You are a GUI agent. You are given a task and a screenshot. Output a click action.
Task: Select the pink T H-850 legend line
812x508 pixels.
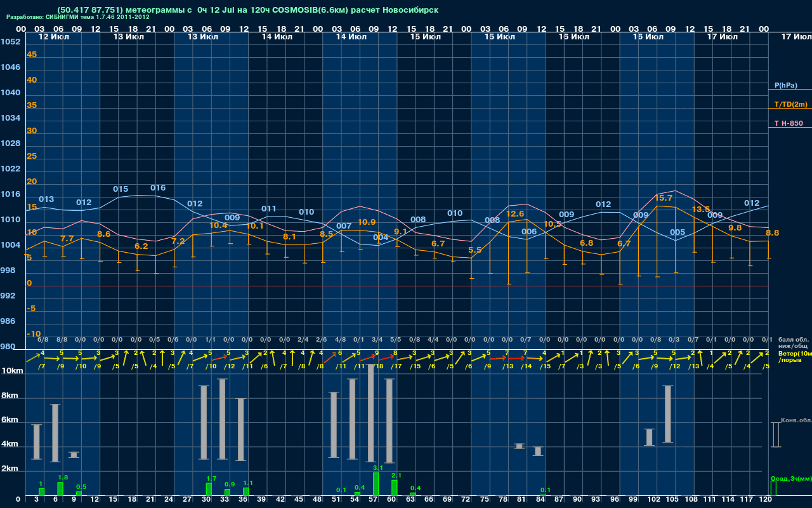[x=790, y=128]
